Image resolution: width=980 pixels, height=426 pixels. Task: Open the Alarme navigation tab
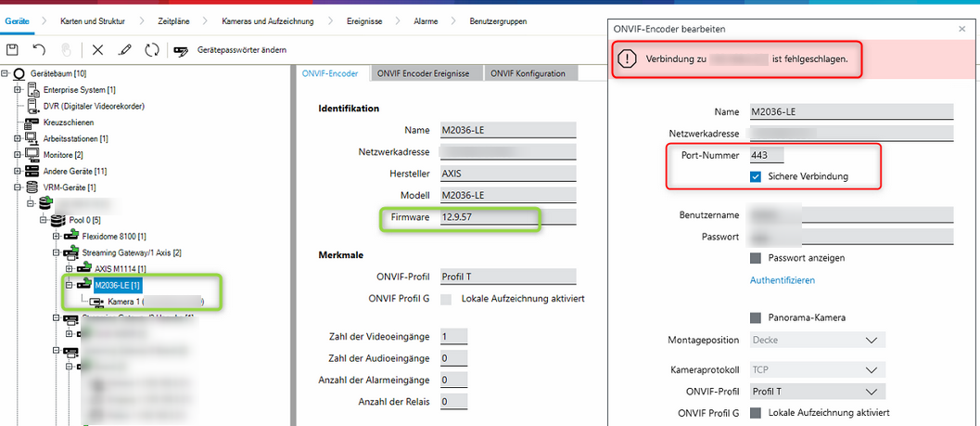tap(426, 21)
